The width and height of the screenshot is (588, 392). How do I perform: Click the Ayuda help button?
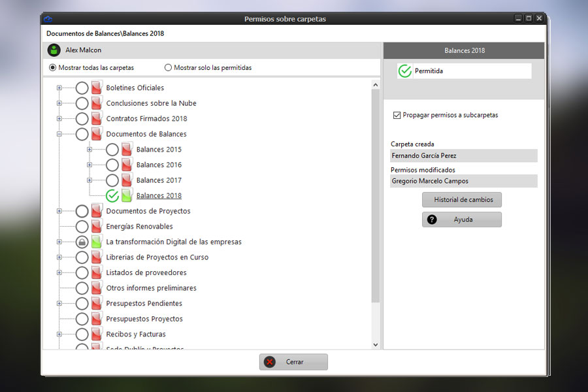point(462,220)
